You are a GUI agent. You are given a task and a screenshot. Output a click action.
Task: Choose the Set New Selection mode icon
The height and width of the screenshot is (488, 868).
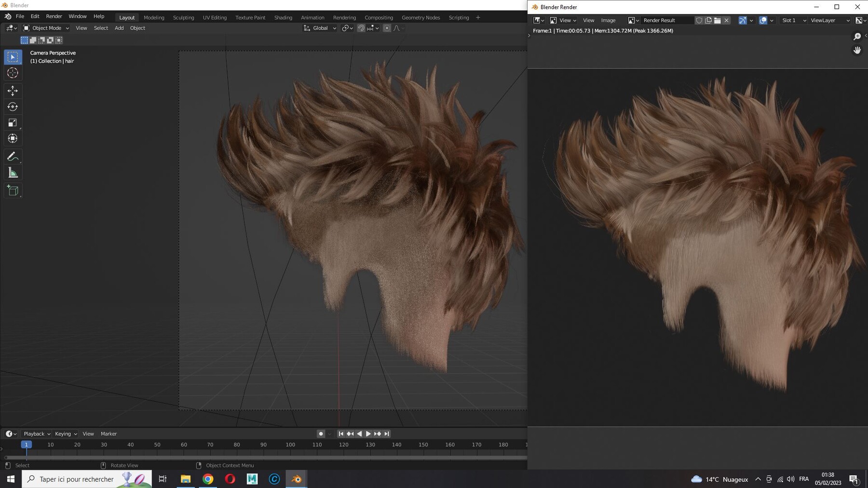pos(24,40)
